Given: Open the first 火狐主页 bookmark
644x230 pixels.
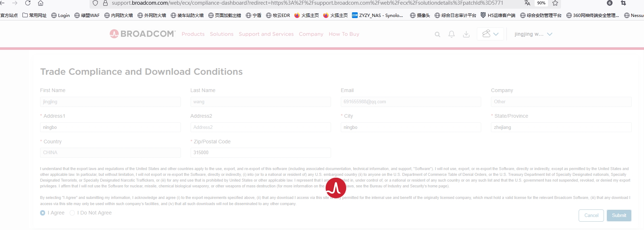Looking at the screenshot, I should (x=307, y=15).
